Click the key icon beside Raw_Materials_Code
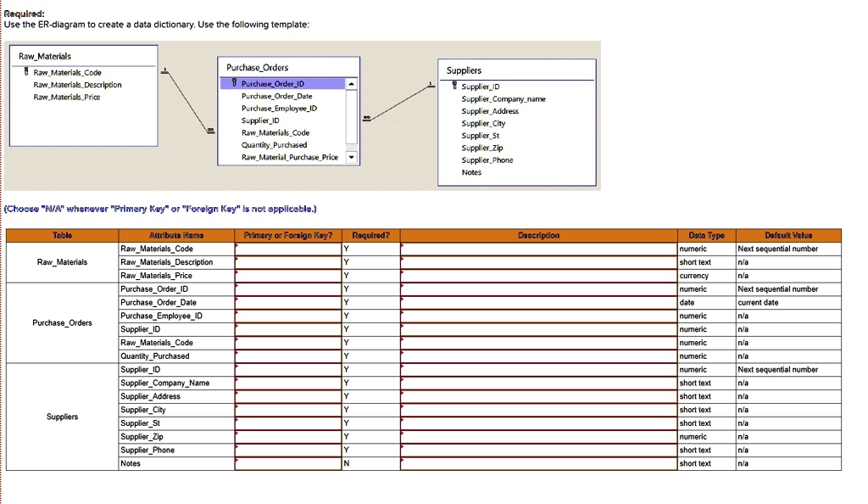The height and width of the screenshot is (504, 868). [x=26, y=73]
